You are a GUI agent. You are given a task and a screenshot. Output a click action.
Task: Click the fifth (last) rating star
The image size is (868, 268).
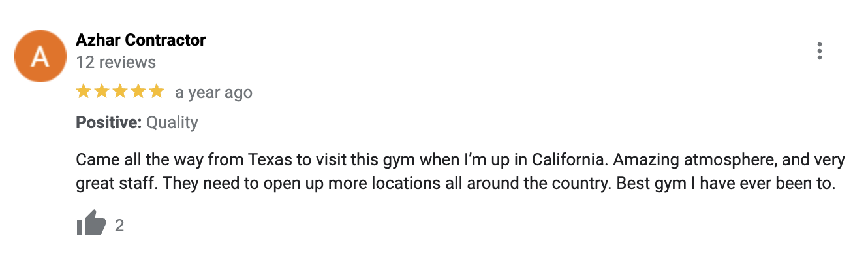click(x=157, y=92)
